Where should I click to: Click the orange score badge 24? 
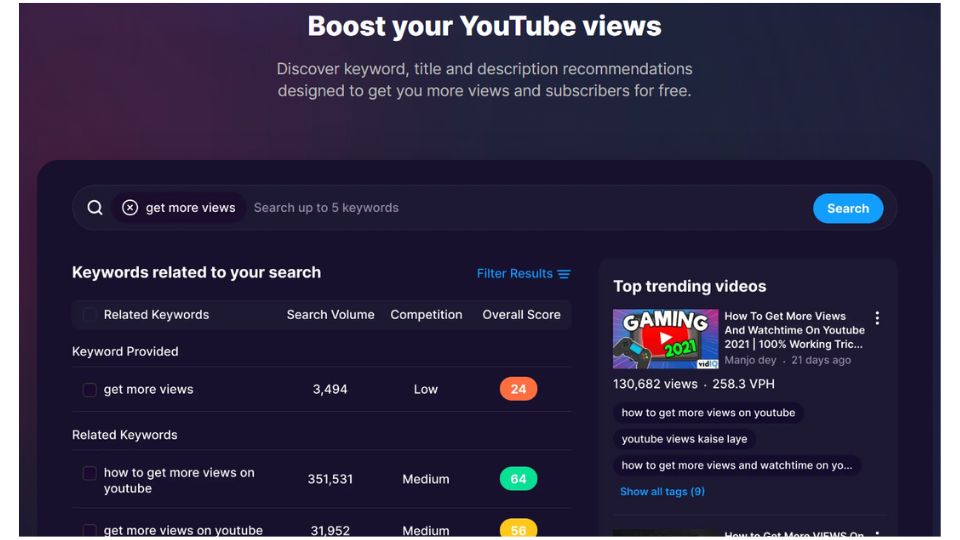[x=519, y=389]
